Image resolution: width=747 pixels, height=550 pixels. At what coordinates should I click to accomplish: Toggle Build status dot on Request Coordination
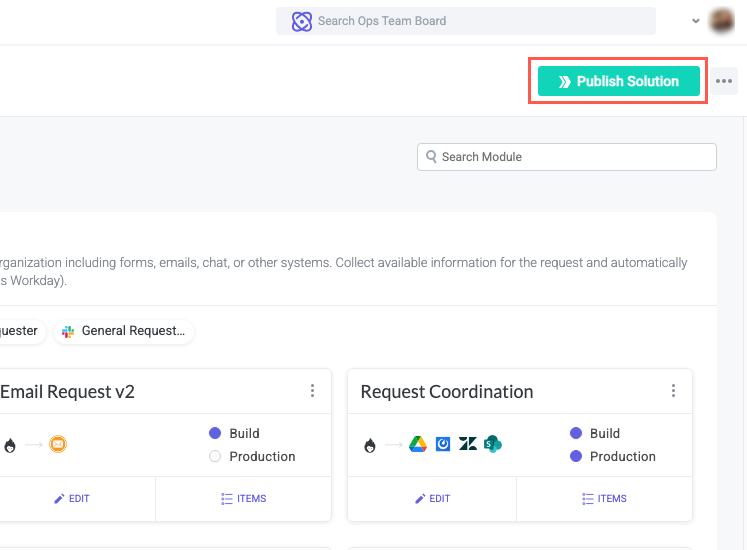576,433
